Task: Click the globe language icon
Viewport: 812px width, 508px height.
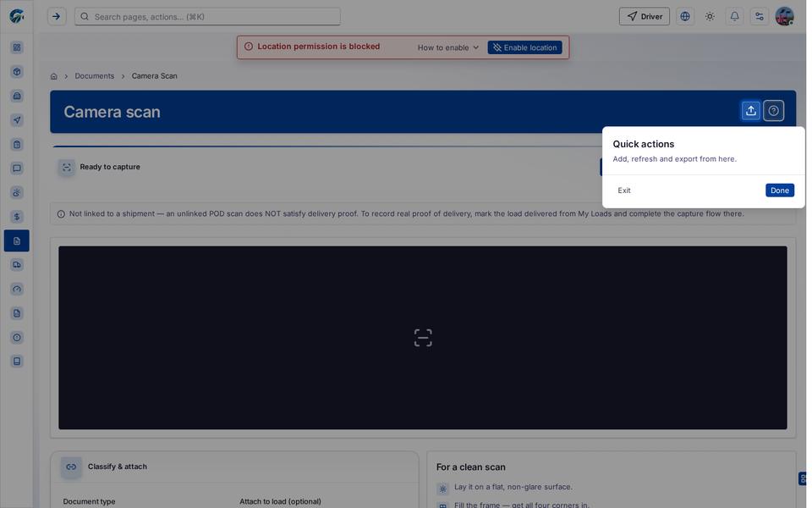Action: pyautogui.click(x=684, y=17)
